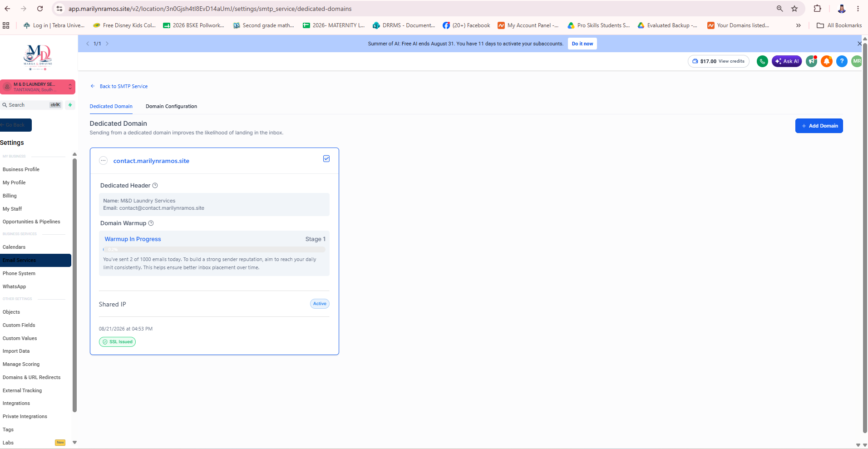Open Email Services settings

[x=35, y=260]
